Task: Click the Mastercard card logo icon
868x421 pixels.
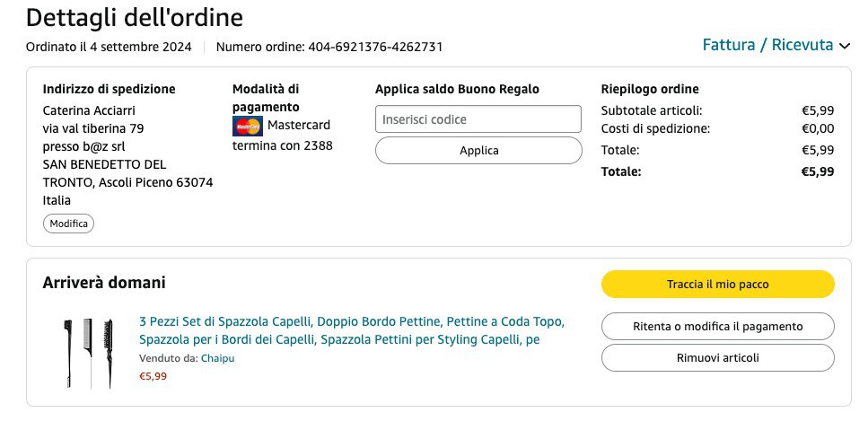Action: pyautogui.click(x=248, y=126)
